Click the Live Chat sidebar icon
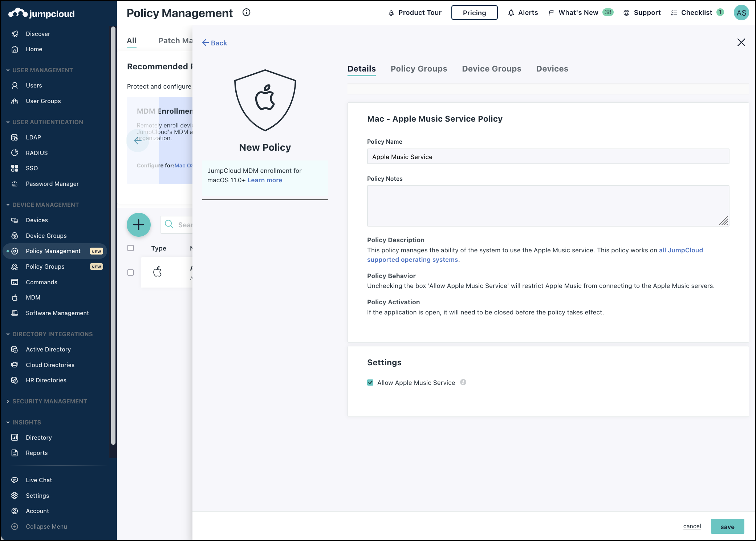This screenshot has height=541, width=756. coord(15,480)
